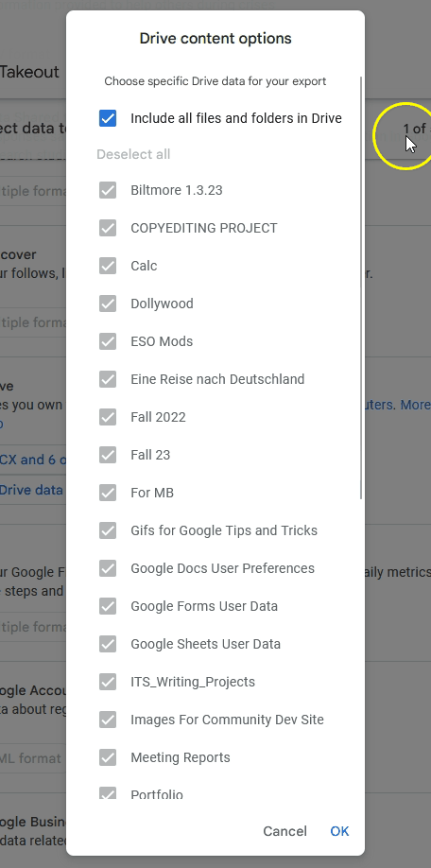This screenshot has width=431, height=868.
Task: Toggle the Google Docs User Preferences checkbox
Action: (108, 568)
